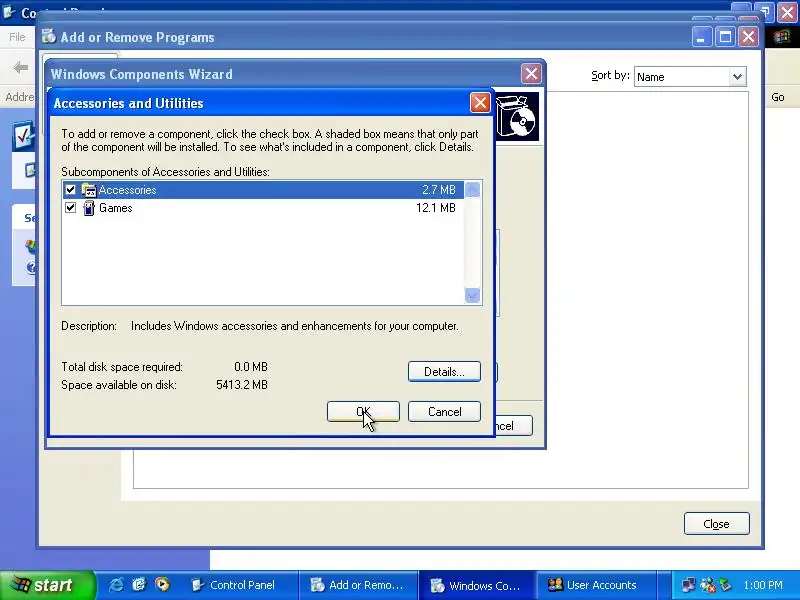
Task: Click the Accessories folder icon in list
Action: 89,190
